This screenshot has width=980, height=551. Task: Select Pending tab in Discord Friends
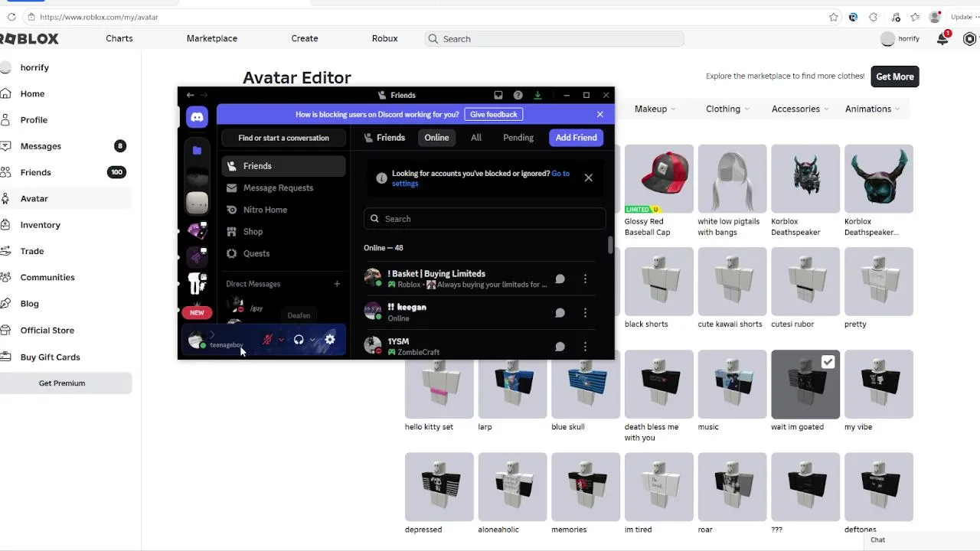(518, 138)
